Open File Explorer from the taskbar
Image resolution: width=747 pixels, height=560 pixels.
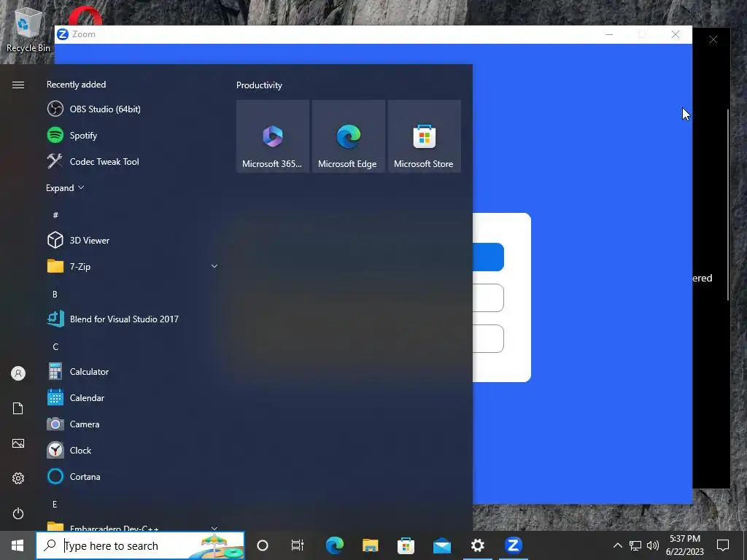(x=370, y=545)
